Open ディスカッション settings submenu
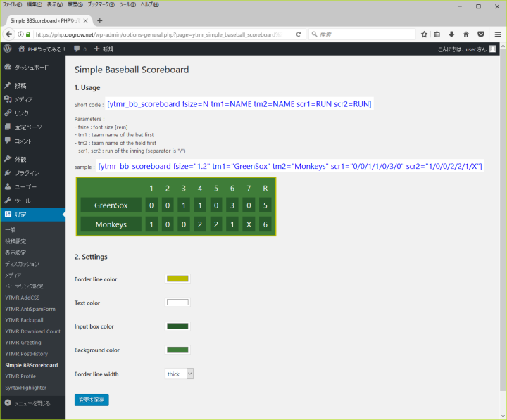Viewport: 507px width, 420px height. click(22, 264)
